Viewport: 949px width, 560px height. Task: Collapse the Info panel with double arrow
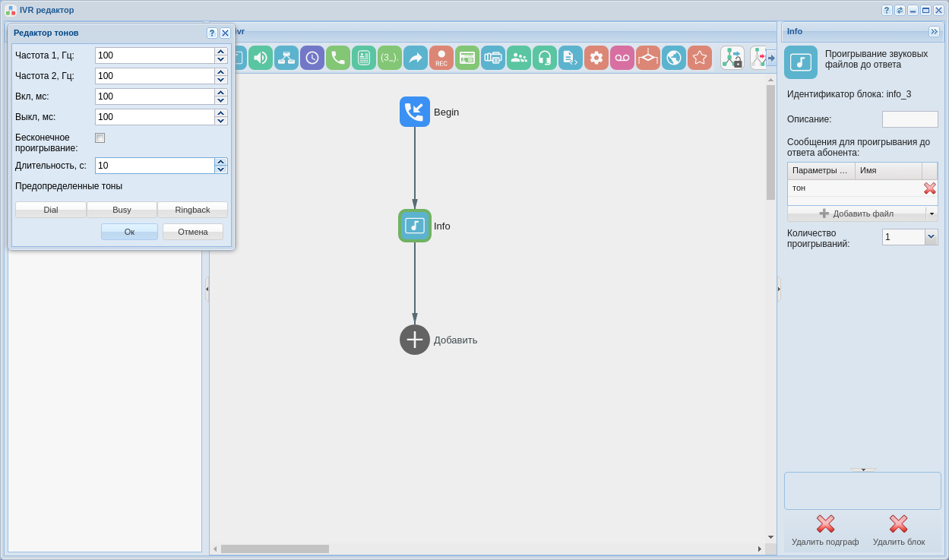pyautogui.click(x=934, y=31)
